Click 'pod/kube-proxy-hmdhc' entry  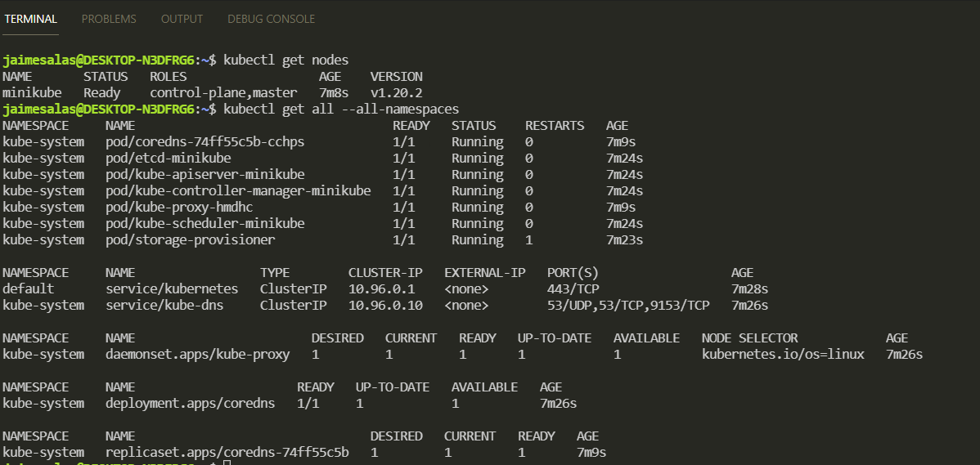pos(179,207)
